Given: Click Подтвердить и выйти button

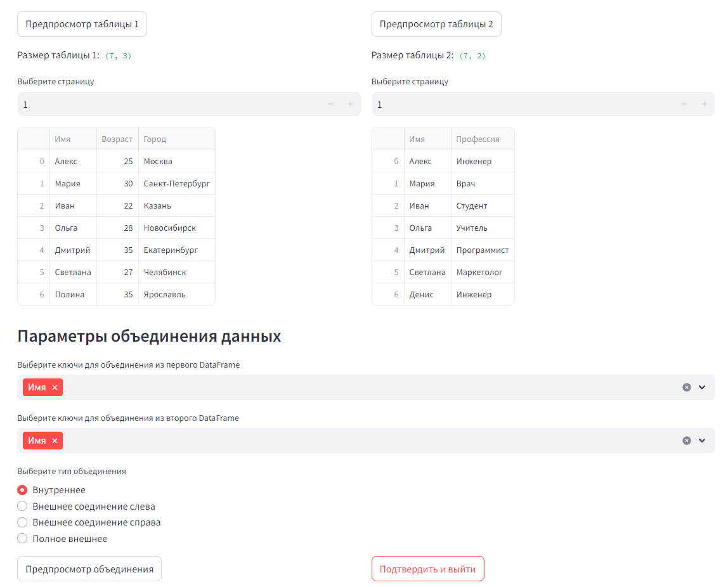Looking at the screenshot, I should click(x=427, y=569).
